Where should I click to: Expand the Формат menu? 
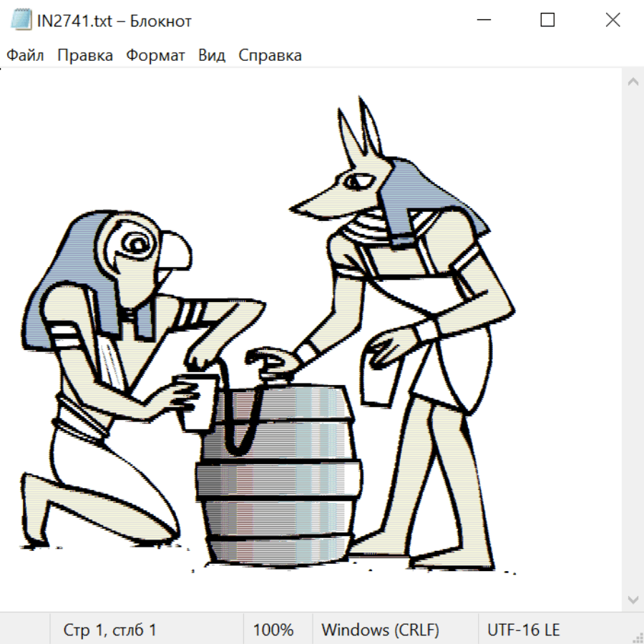pyautogui.click(x=155, y=56)
